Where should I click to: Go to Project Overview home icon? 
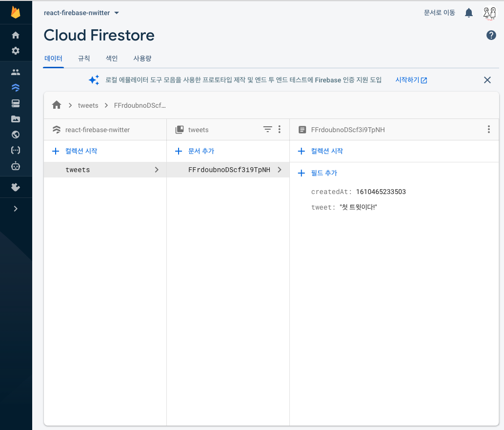coord(16,35)
